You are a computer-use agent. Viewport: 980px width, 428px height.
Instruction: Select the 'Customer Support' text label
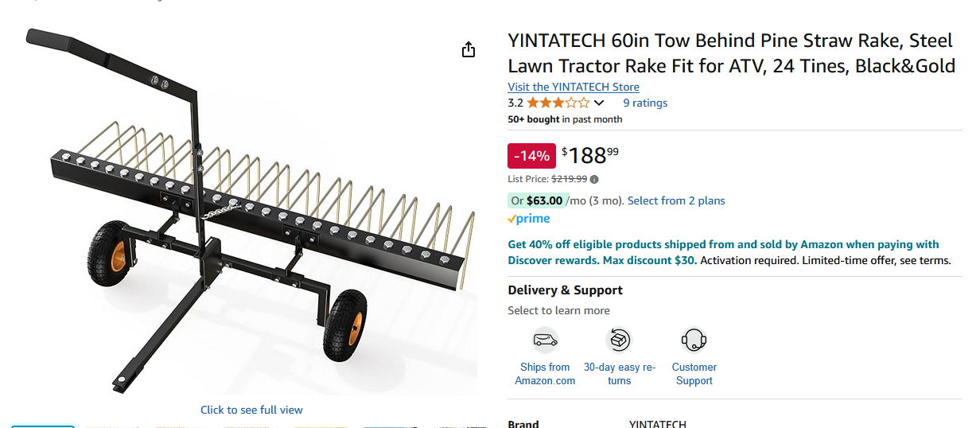click(694, 374)
